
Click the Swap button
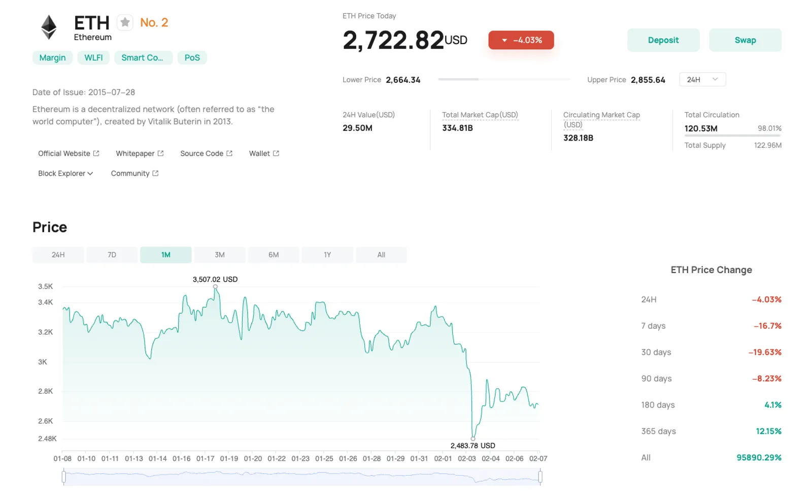click(x=745, y=40)
